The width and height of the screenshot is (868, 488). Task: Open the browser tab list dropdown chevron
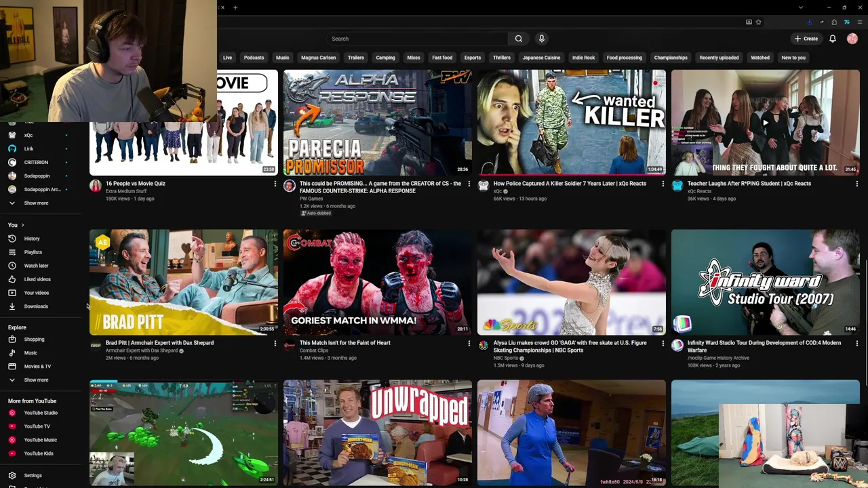point(801,7)
